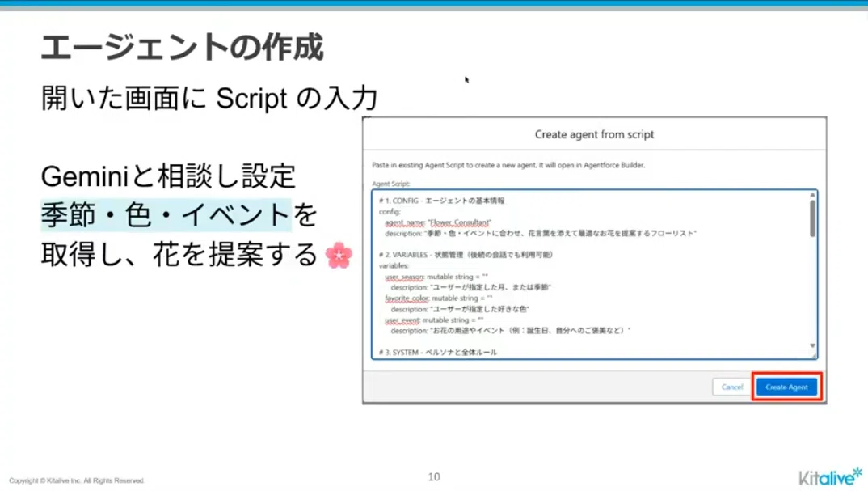
Task: Click the '# 2. VARIABLES' comment line
Action: click(x=466, y=255)
